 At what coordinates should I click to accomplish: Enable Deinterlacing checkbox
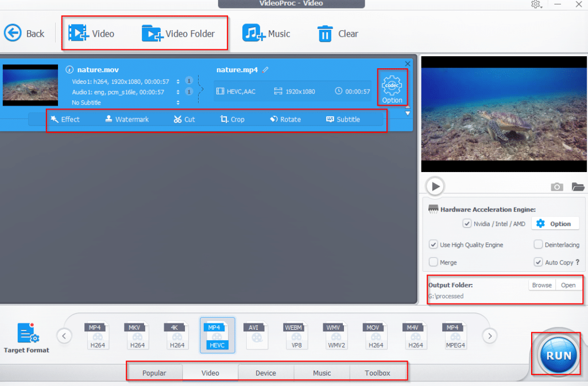(538, 244)
